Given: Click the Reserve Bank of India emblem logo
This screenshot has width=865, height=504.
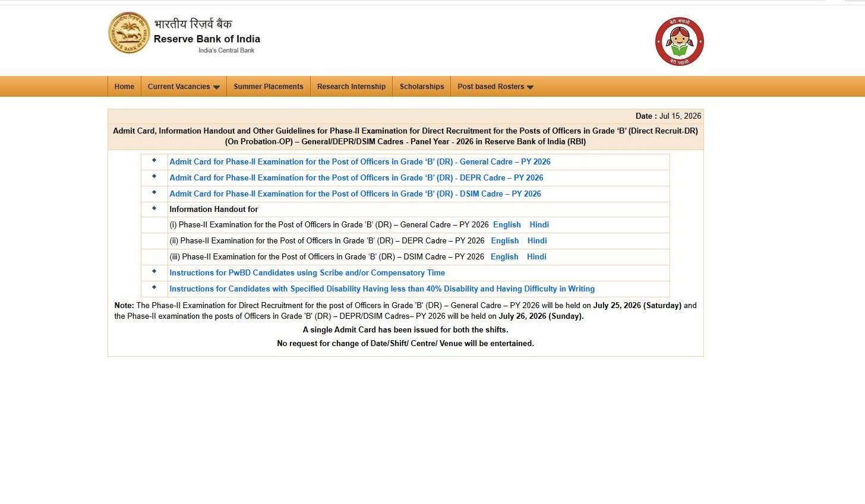Looking at the screenshot, I should click(x=129, y=33).
